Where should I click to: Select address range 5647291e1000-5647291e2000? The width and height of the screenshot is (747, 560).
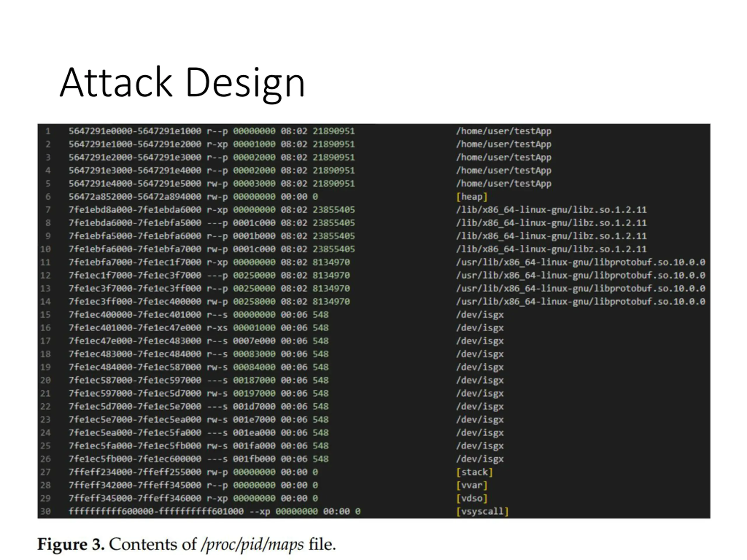135,144
